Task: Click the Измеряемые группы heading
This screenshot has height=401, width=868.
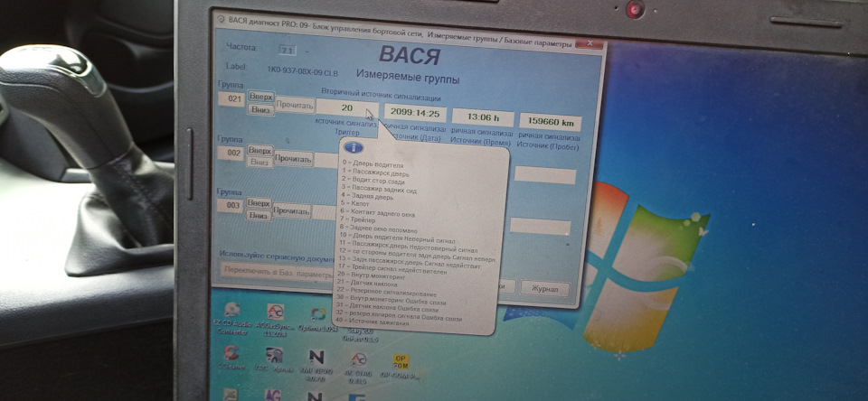Action: [408, 77]
